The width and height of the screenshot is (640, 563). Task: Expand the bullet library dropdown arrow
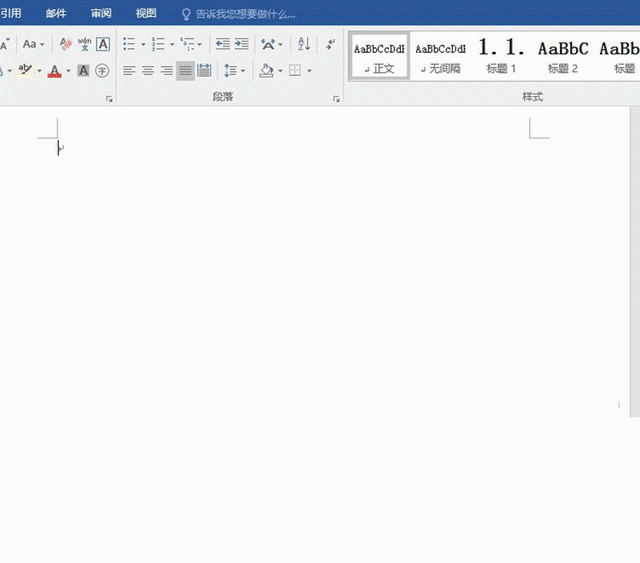click(143, 44)
